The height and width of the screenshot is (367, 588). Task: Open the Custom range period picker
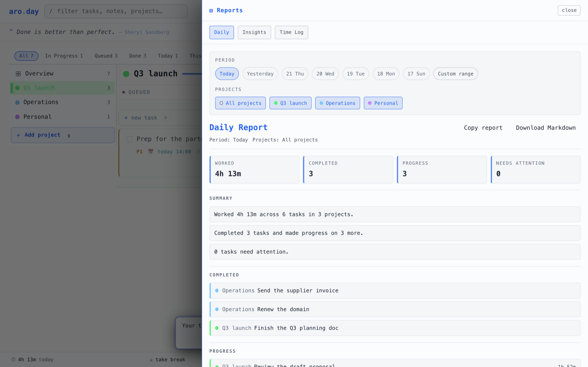coord(456,74)
